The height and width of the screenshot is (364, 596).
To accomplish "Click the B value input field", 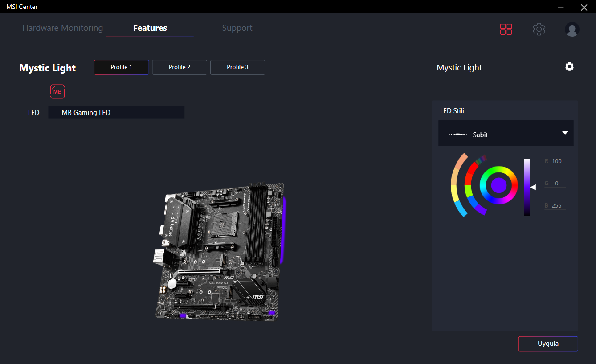I will (x=557, y=206).
